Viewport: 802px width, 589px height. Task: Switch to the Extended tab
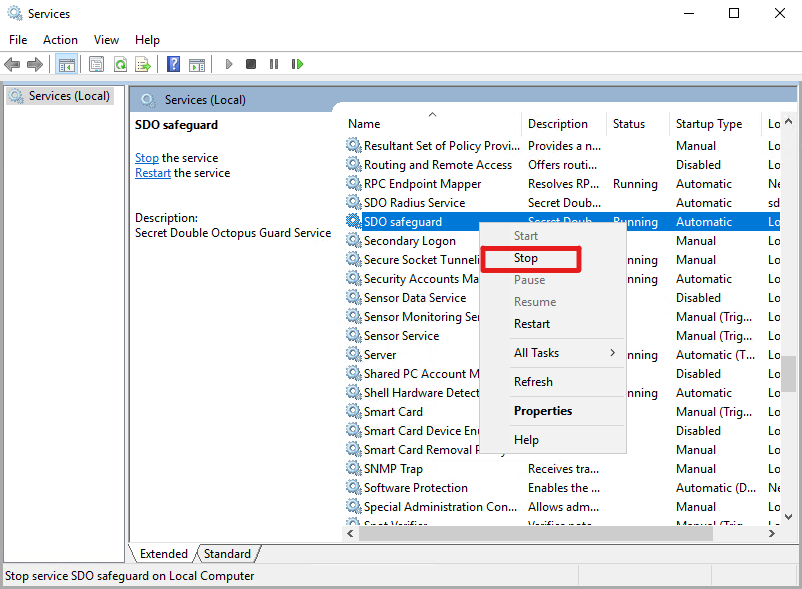coord(164,554)
